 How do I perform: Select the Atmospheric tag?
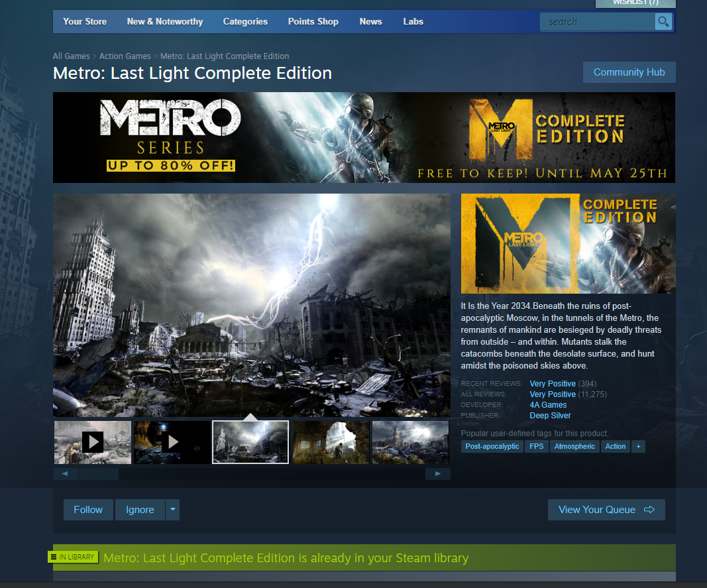pyautogui.click(x=574, y=446)
